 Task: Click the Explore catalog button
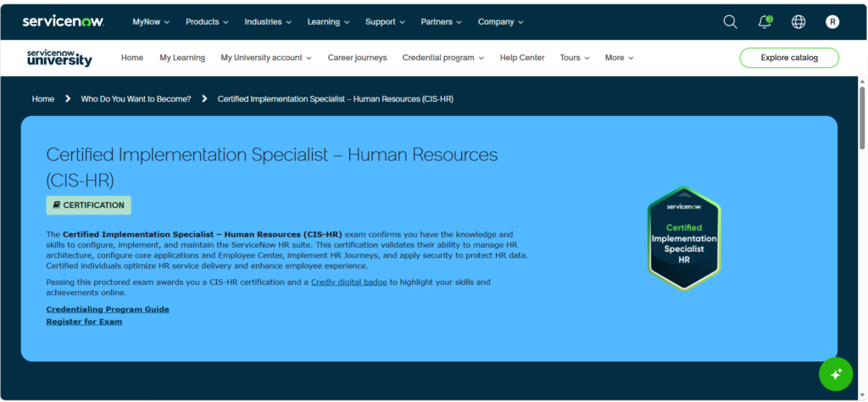tap(789, 58)
